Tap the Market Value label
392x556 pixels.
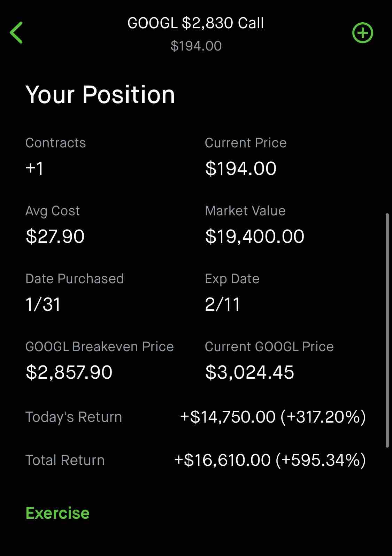click(x=245, y=211)
